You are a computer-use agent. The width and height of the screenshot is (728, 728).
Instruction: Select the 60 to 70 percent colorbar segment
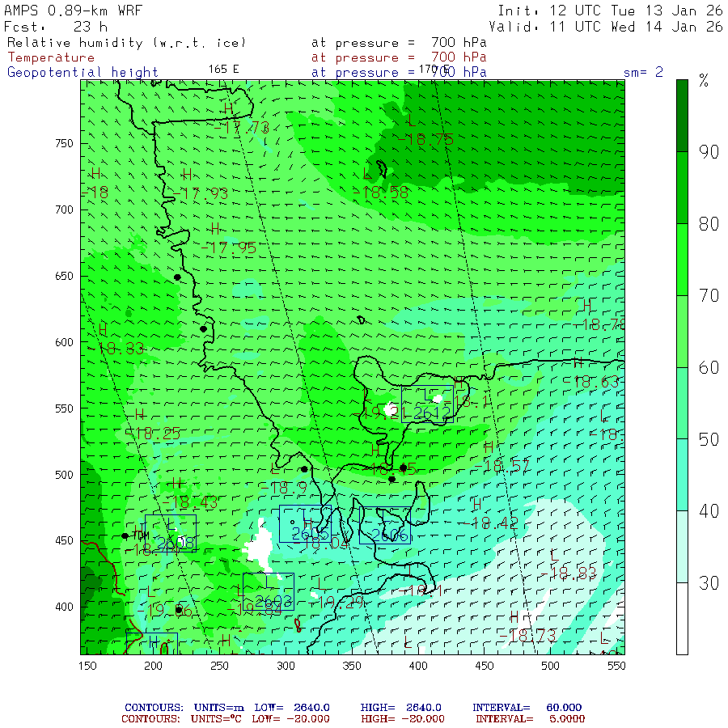[x=682, y=332]
